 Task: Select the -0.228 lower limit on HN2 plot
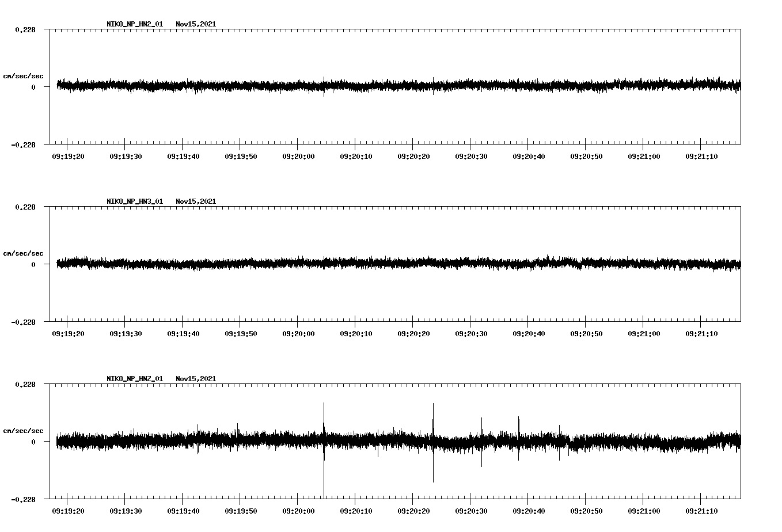click(23, 145)
